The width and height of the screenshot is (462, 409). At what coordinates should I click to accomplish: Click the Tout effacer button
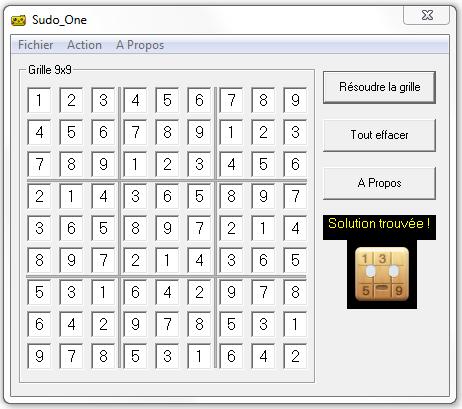(379, 135)
